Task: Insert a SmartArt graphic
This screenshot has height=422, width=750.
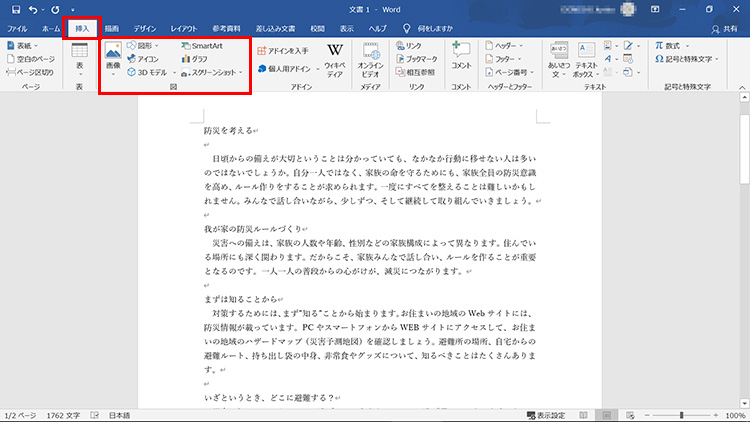Action: click(x=204, y=46)
